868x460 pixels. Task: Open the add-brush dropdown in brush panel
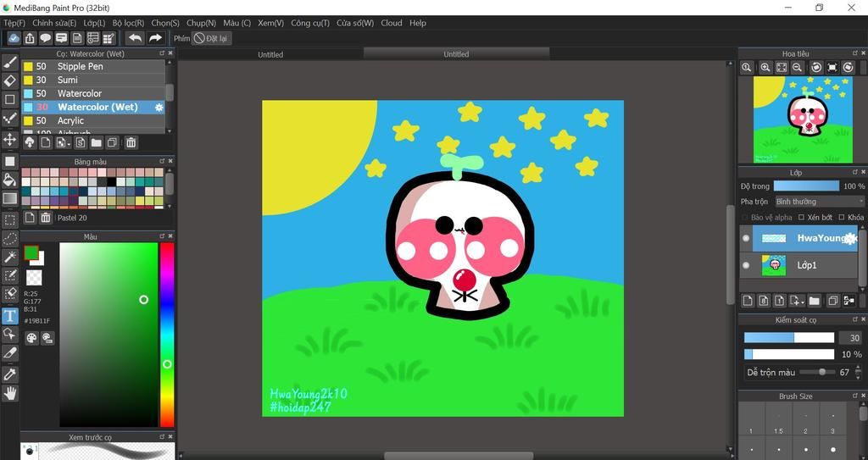(63, 143)
